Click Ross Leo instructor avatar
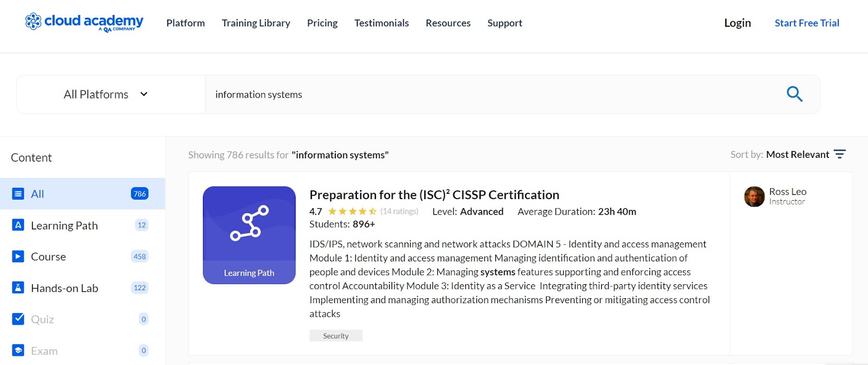 pyautogui.click(x=754, y=196)
